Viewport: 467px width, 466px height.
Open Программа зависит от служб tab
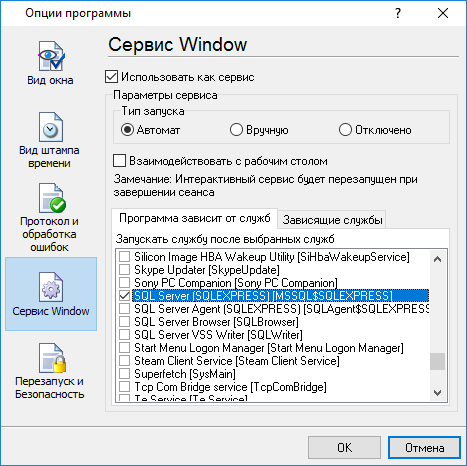(x=195, y=218)
